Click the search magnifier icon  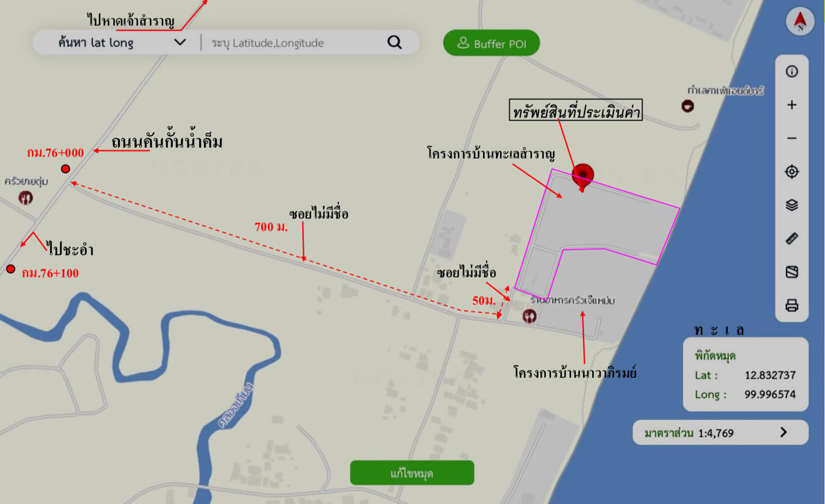(395, 42)
